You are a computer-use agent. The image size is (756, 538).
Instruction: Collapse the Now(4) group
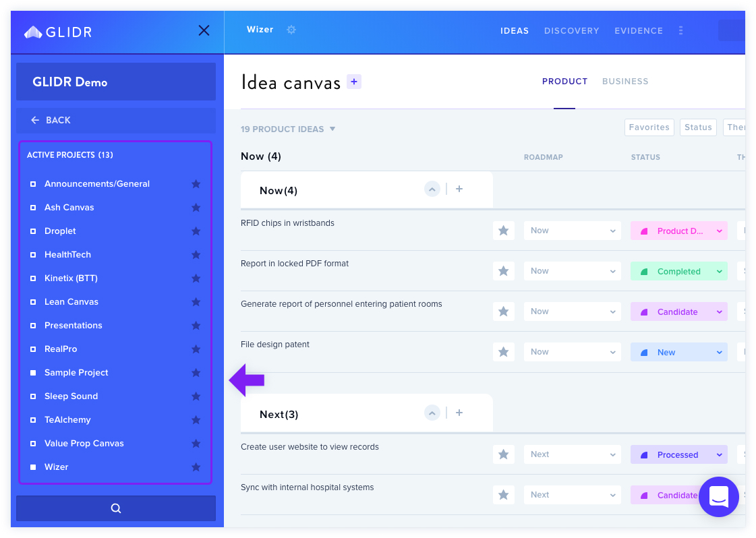pos(432,189)
